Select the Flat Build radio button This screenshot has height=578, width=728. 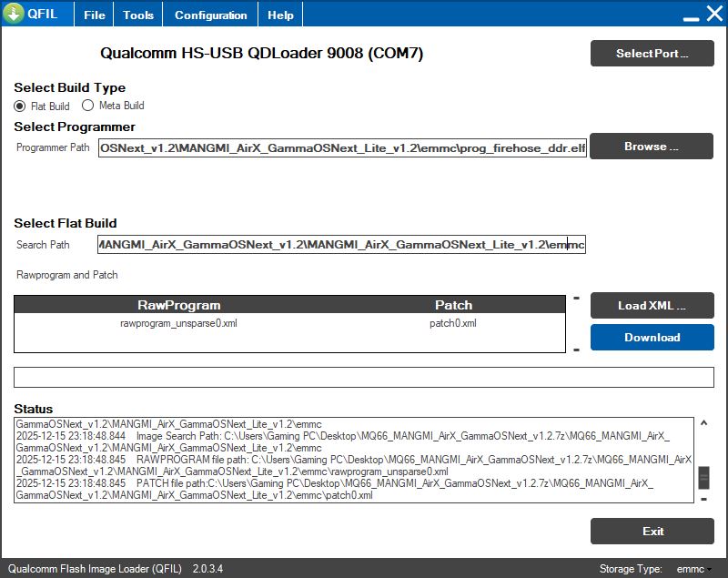pos(20,106)
